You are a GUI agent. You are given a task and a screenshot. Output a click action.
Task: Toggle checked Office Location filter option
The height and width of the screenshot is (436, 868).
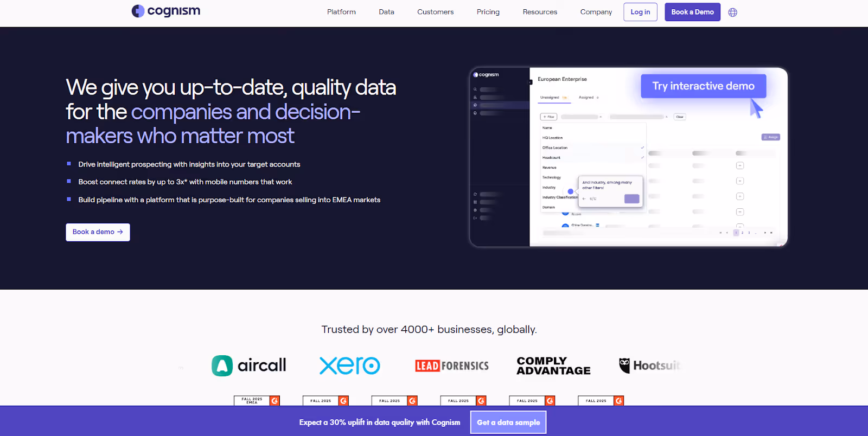[593, 148]
